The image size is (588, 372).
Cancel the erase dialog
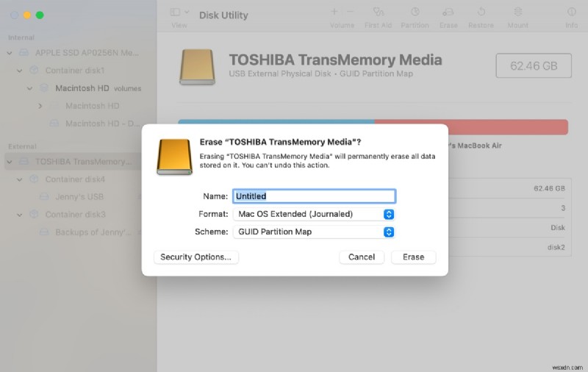coord(362,257)
